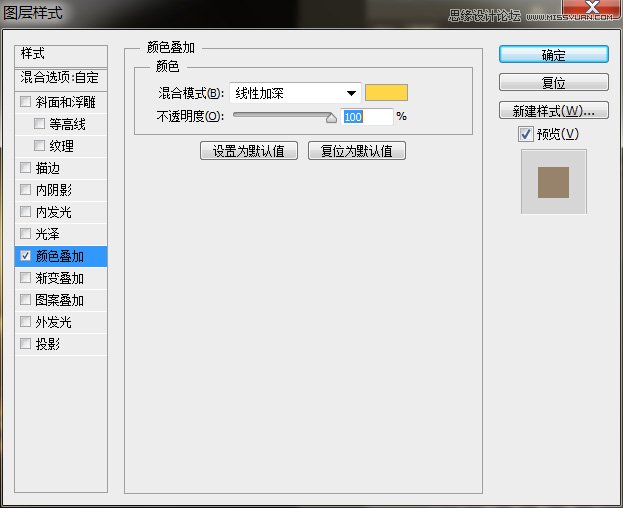Screen dimensions: 623x508
Task: Uncheck the 颜色叠加 checkbox
Action: click(x=25, y=256)
